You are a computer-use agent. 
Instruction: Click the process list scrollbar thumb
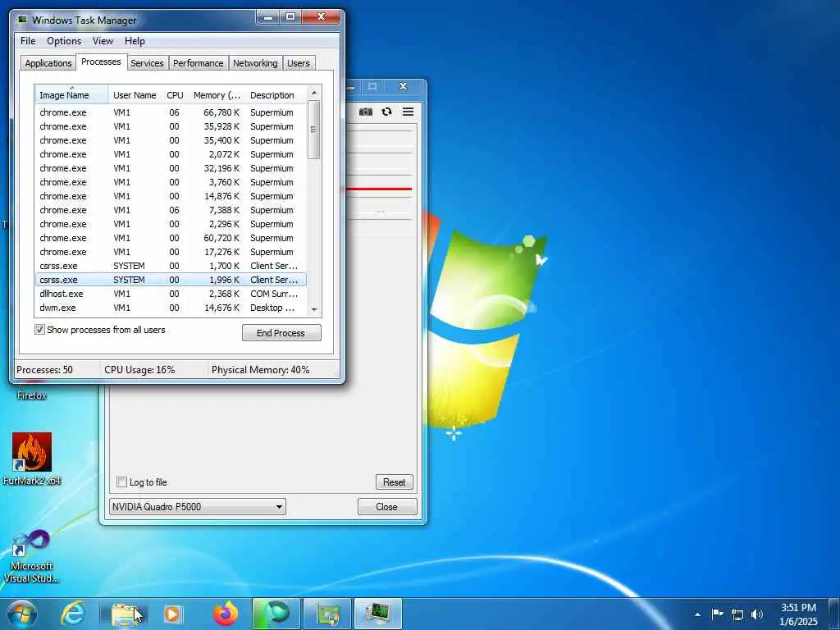(314, 130)
